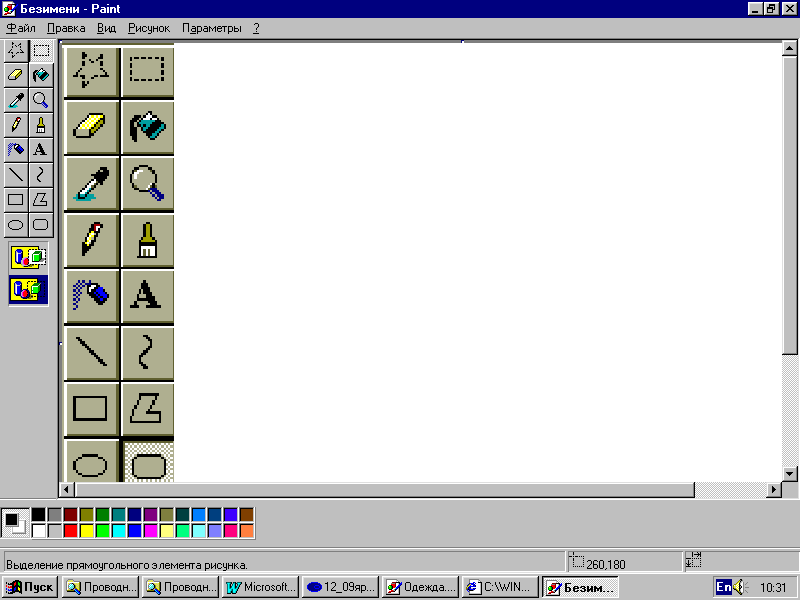Switch to the C:\WIN... taskbar button
800x600 pixels.
pos(501,587)
